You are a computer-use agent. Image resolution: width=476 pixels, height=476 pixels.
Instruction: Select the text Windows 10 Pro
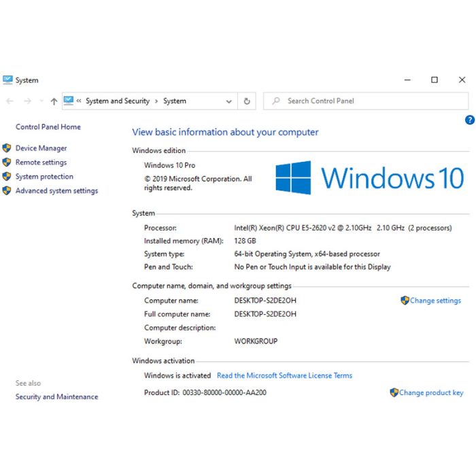click(x=170, y=165)
